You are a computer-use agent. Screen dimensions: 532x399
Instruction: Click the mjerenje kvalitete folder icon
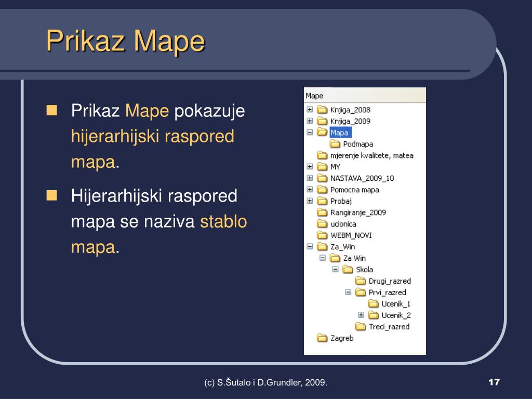pyautogui.click(x=322, y=155)
